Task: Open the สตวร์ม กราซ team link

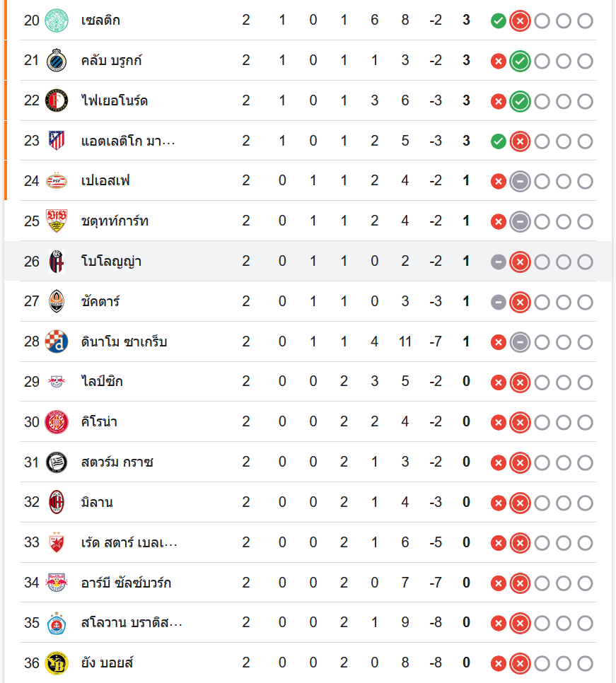Action: coord(117,462)
